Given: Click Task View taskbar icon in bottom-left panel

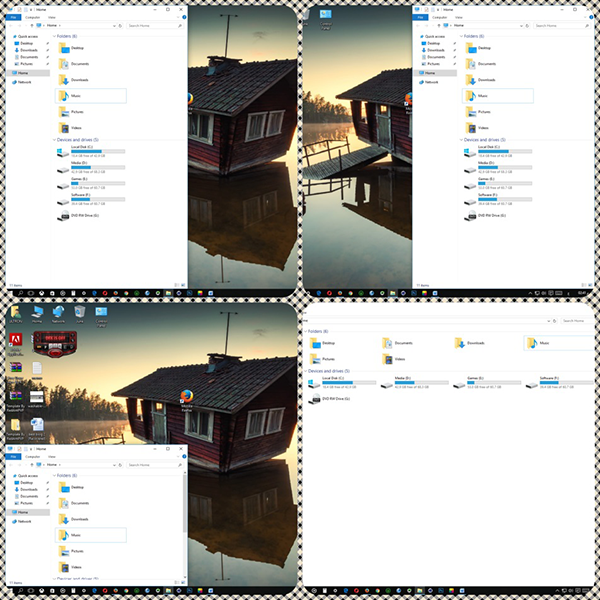Looking at the screenshot, I should pyautogui.click(x=31, y=591).
